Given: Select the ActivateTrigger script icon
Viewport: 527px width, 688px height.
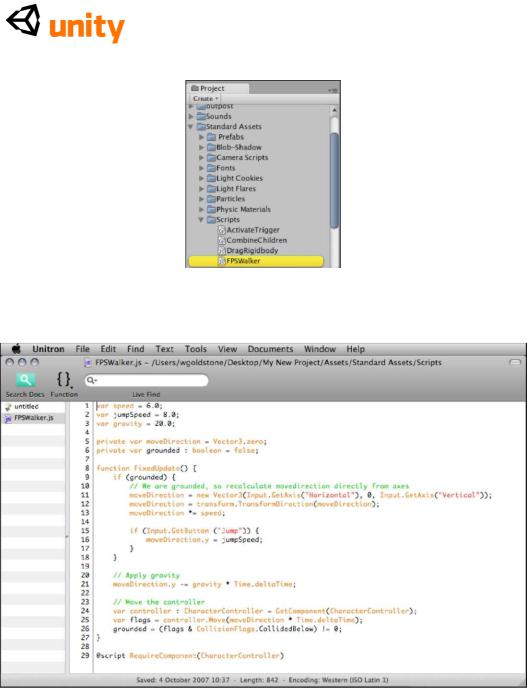Looking at the screenshot, I should pos(222,230).
